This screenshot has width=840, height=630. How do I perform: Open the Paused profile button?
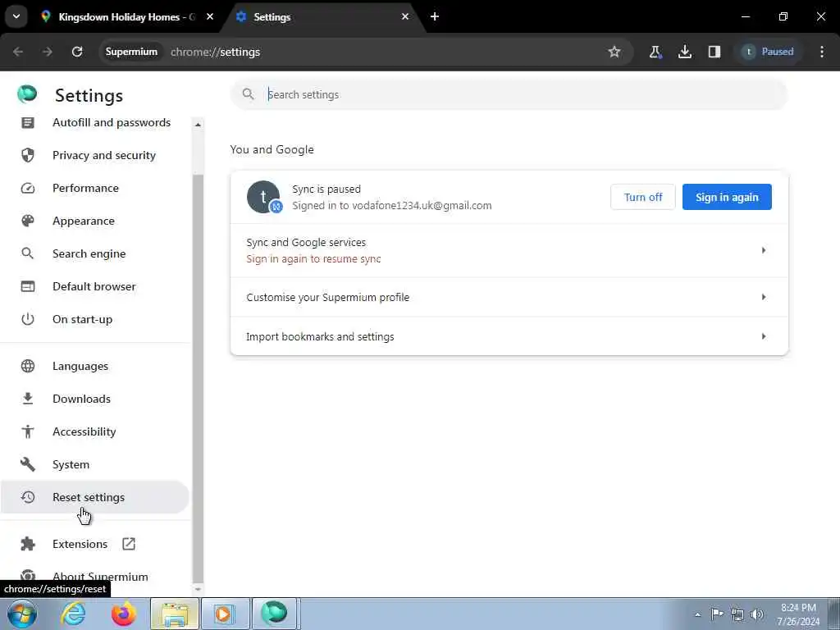[768, 52]
